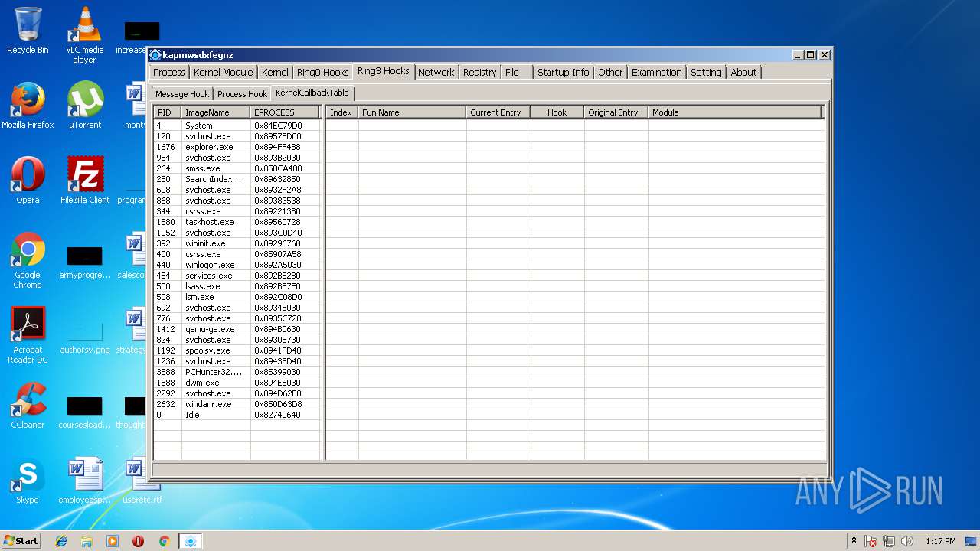Image resolution: width=980 pixels, height=551 pixels.
Task: Open the Ring0 Hooks tab
Action: [322, 72]
